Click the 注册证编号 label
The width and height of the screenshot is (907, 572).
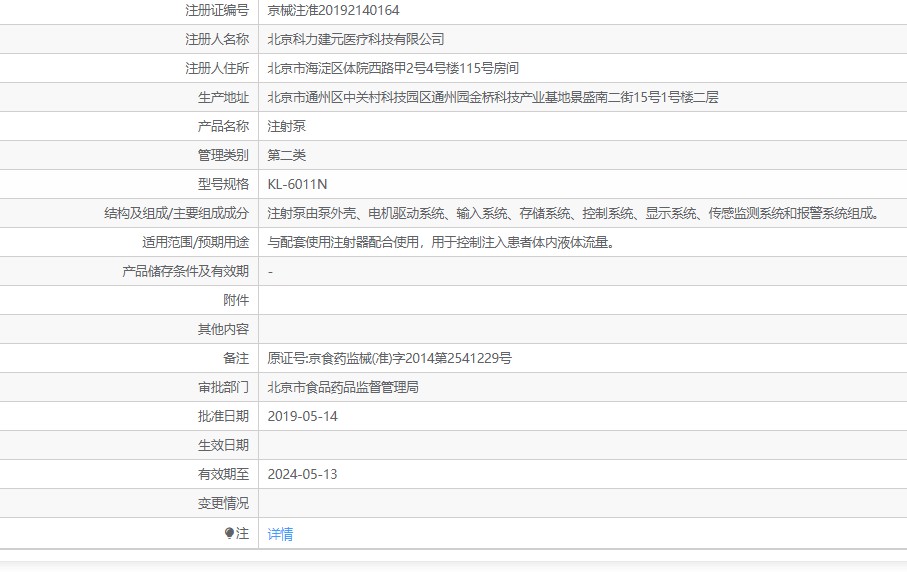(x=217, y=10)
